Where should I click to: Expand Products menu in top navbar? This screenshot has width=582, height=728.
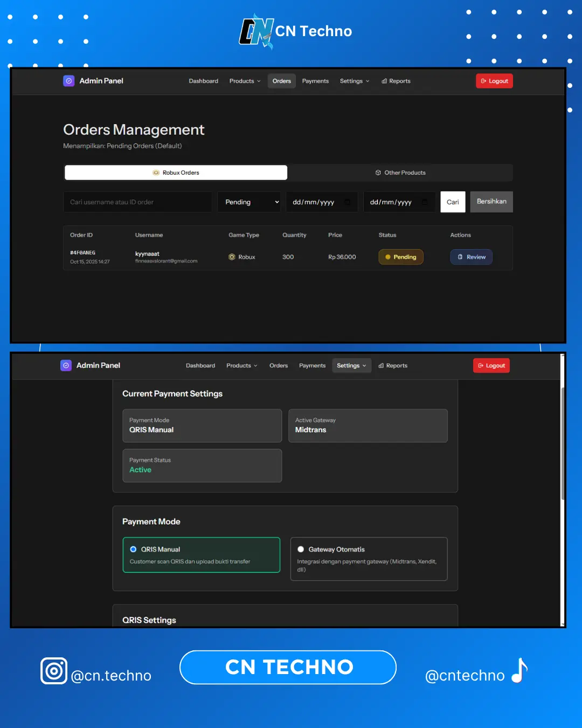click(245, 81)
